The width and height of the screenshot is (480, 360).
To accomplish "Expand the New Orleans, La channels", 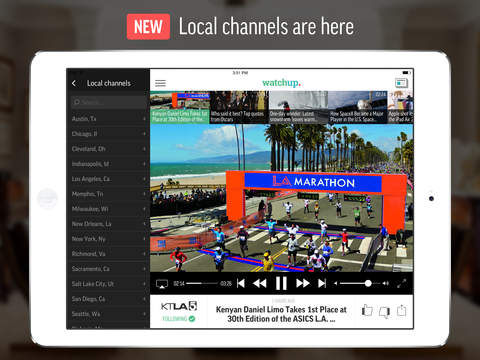I will pos(108,224).
